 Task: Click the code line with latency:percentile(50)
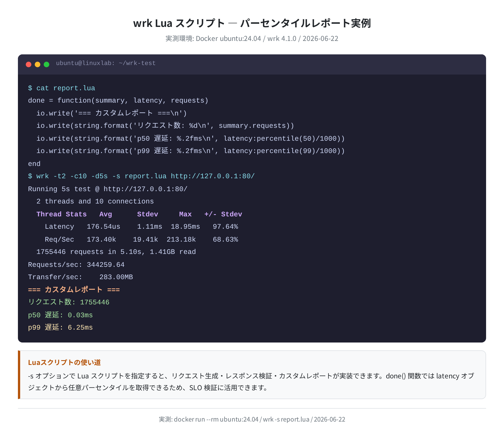190,138
